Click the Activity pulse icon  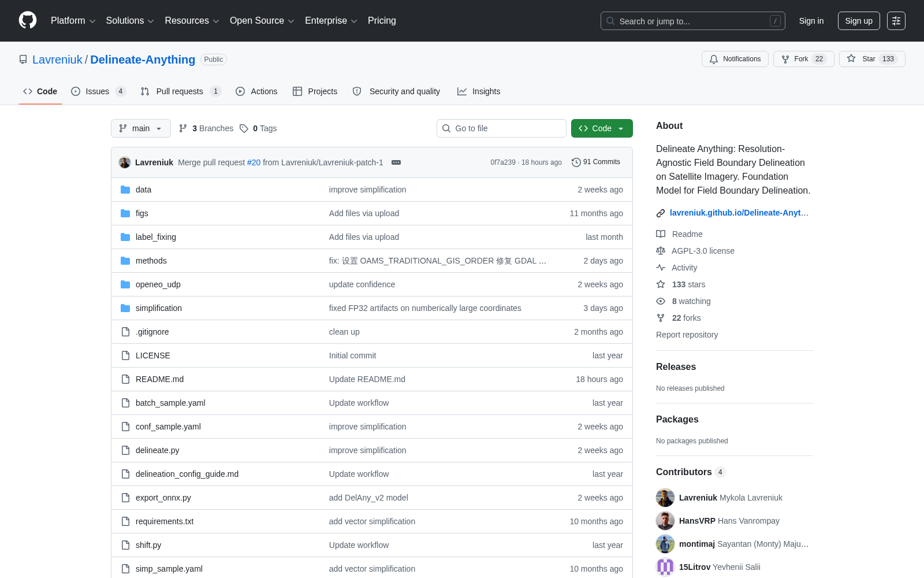(x=661, y=268)
